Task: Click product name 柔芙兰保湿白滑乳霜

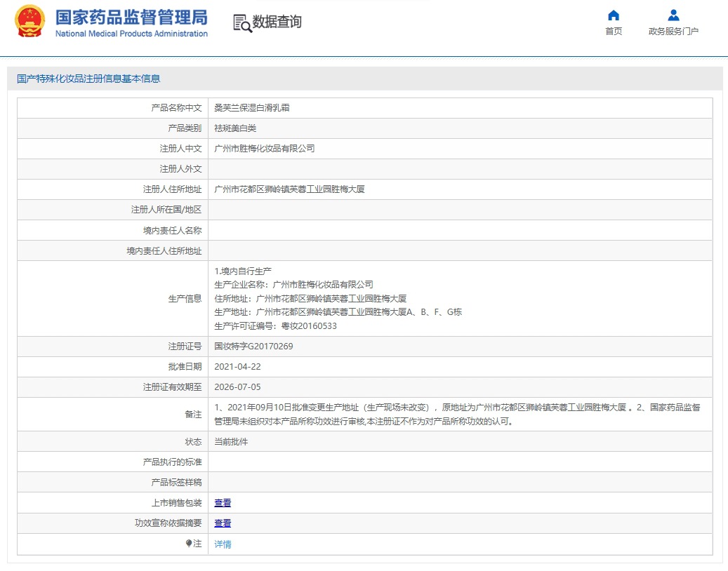Action: [x=252, y=108]
